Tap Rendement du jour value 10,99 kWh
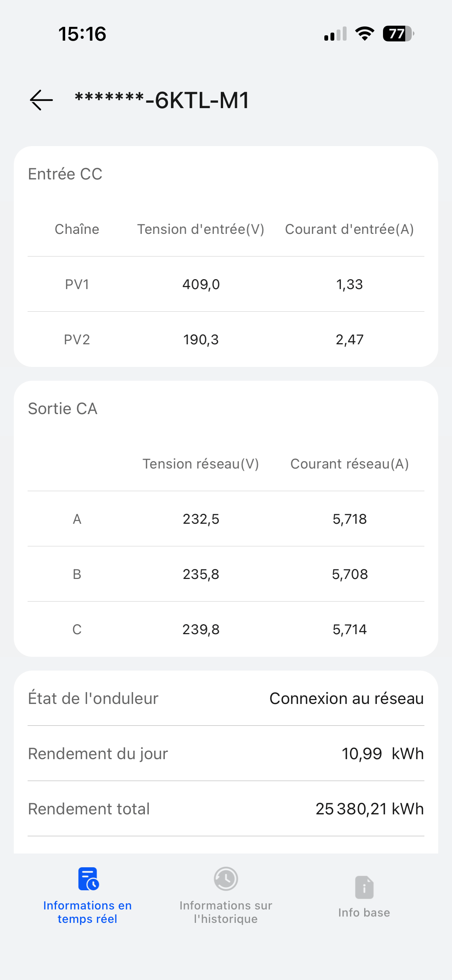Screen dimensions: 452x980 tap(383, 754)
